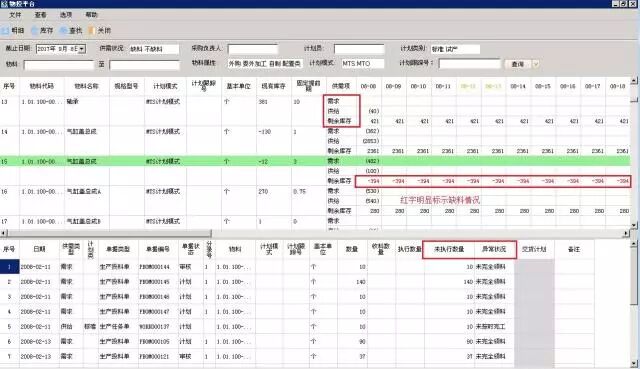Viewport: 640px width, 369px height.
Task: Click the 物料属性 field with 外购 委外加工
Action: 265,64
